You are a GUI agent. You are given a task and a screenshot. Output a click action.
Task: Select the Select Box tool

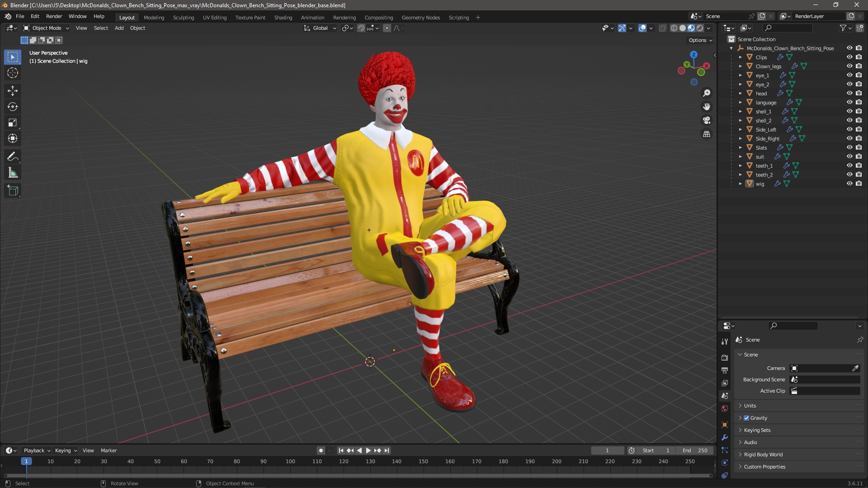point(13,57)
